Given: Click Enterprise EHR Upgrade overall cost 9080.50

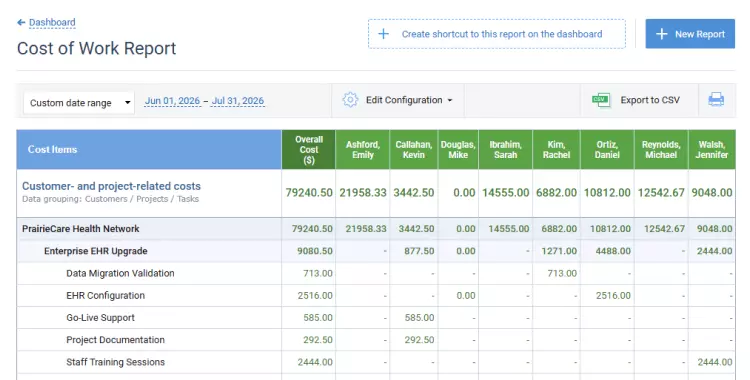Looking at the screenshot, I should pos(315,251).
